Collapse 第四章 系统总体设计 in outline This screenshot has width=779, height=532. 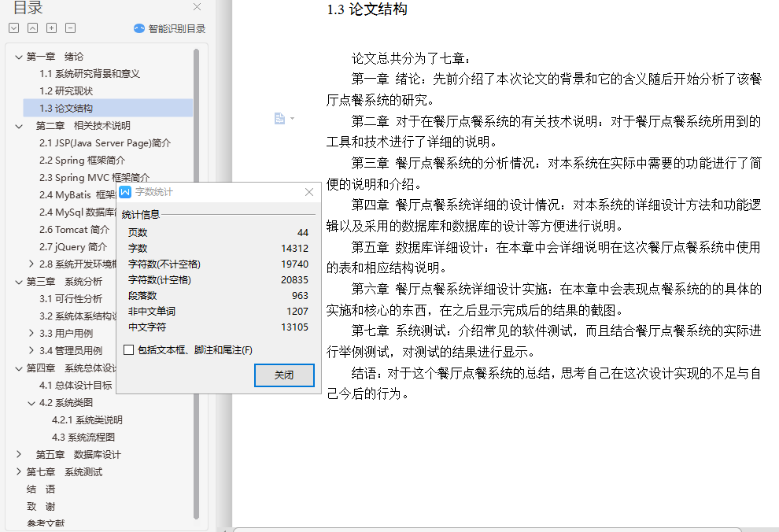pos(19,368)
